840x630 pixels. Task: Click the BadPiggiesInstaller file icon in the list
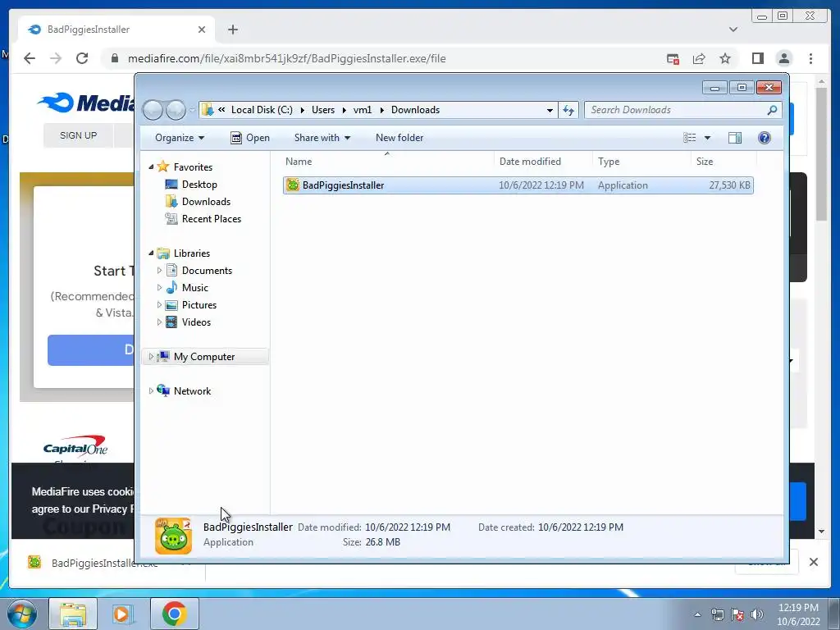(x=293, y=185)
